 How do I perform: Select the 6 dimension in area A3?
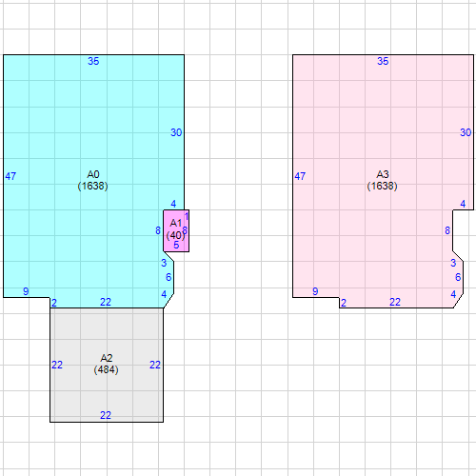pos(458,277)
